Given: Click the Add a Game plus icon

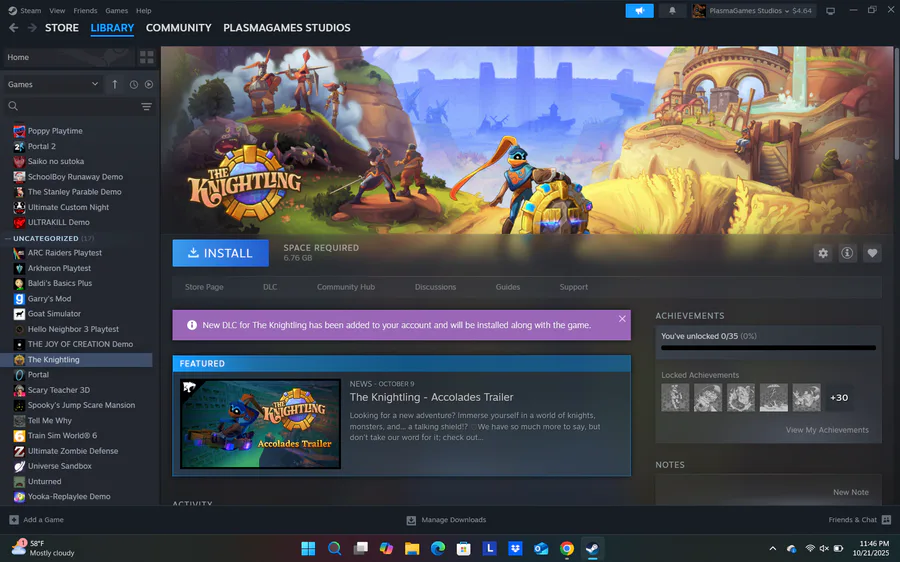Looking at the screenshot, I should tap(14, 520).
